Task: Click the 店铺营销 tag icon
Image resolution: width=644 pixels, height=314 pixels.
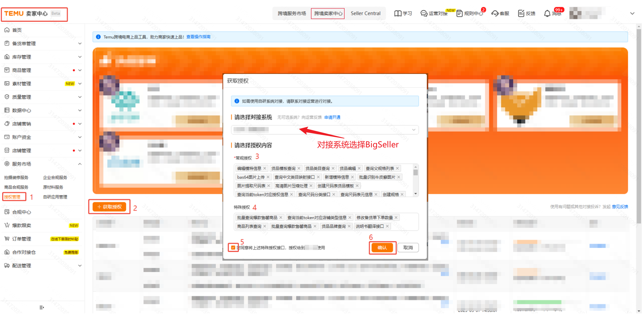Action: pos(7,123)
